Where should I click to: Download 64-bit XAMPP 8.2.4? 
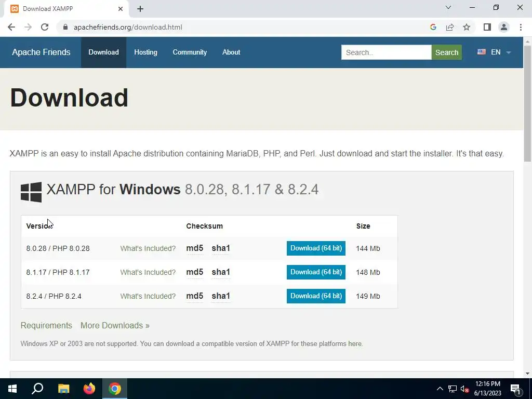coord(316,296)
